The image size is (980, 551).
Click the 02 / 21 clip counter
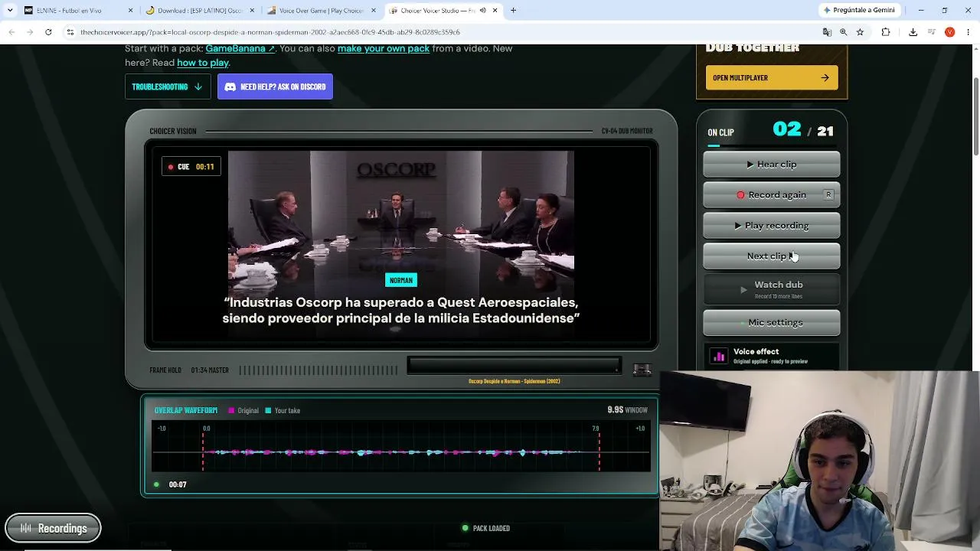(x=803, y=130)
